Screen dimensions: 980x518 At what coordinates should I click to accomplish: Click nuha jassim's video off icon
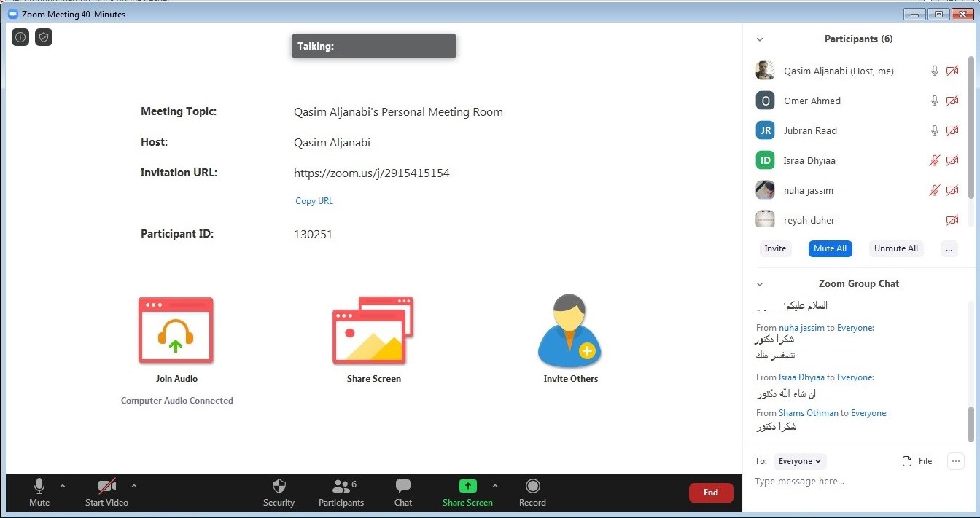tap(952, 190)
